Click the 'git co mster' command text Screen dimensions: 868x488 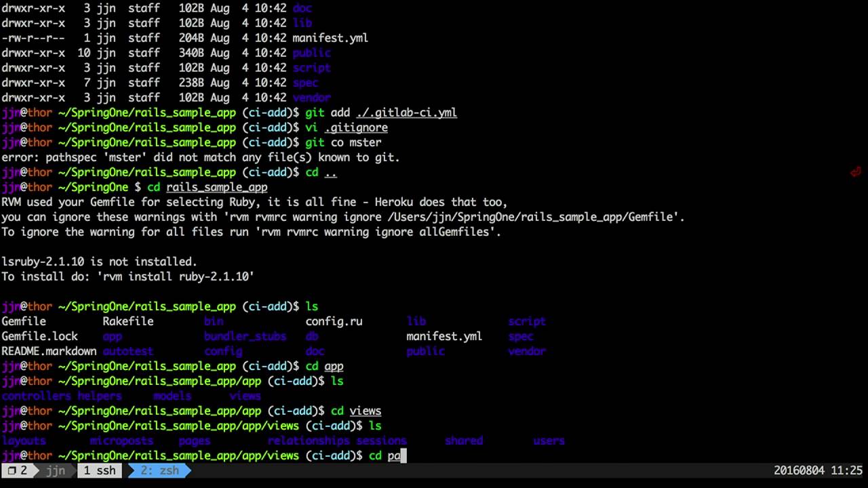point(343,142)
